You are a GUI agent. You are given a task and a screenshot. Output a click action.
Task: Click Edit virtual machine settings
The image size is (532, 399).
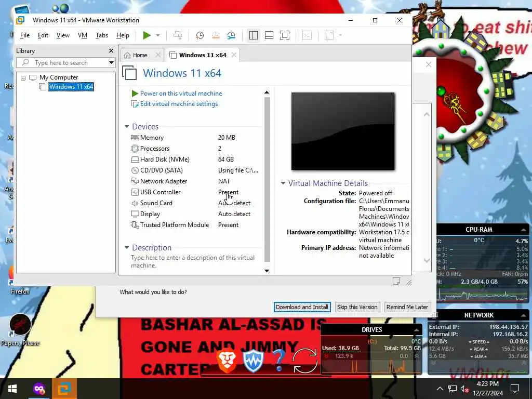click(x=179, y=104)
